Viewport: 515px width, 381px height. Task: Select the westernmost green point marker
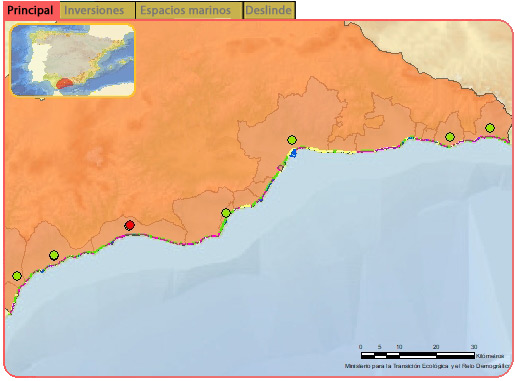click(x=17, y=276)
